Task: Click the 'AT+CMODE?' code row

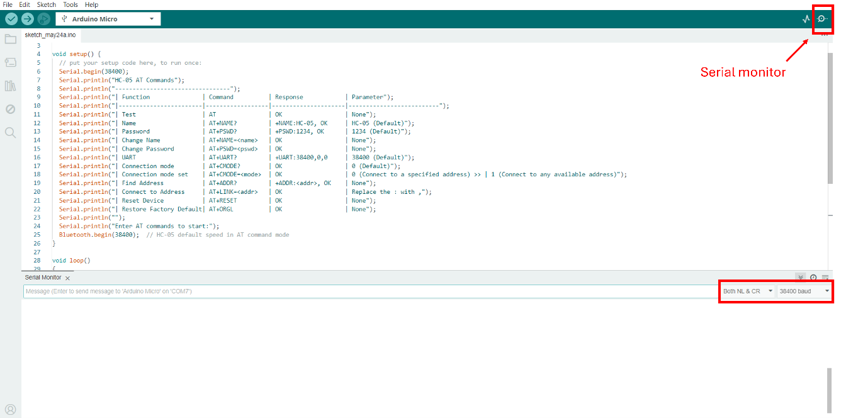Action: [x=230, y=166]
